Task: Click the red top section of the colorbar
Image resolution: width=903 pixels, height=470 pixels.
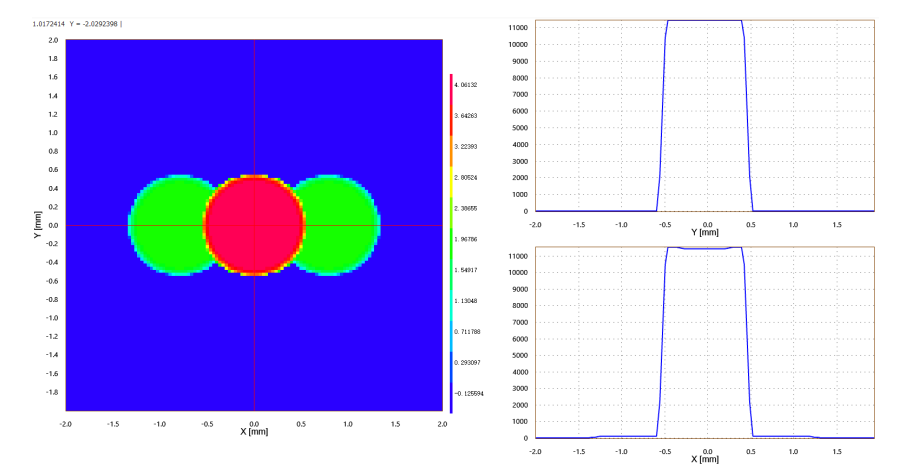Action: coord(451,90)
